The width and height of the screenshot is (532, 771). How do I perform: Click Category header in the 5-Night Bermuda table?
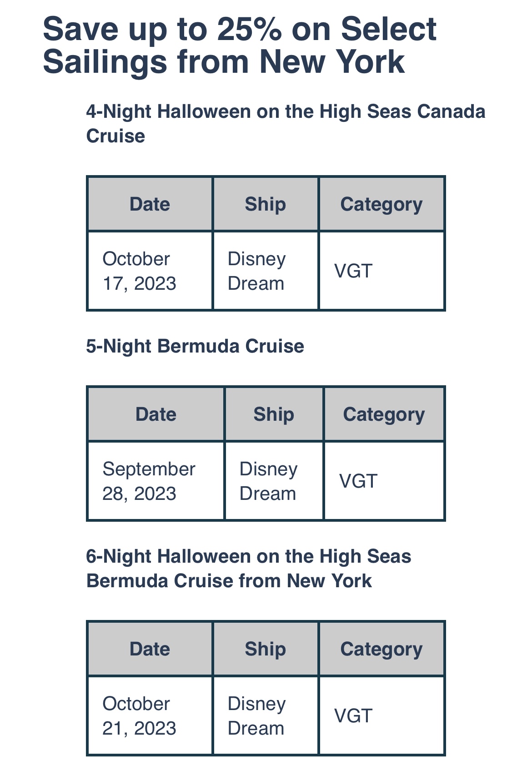pyautogui.click(x=384, y=414)
